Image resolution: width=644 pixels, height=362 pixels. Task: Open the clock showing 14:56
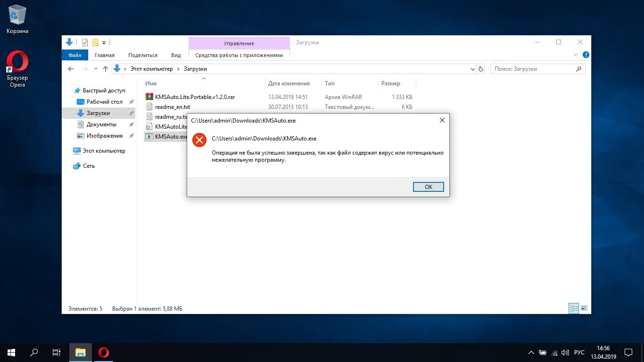coord(603,352)
